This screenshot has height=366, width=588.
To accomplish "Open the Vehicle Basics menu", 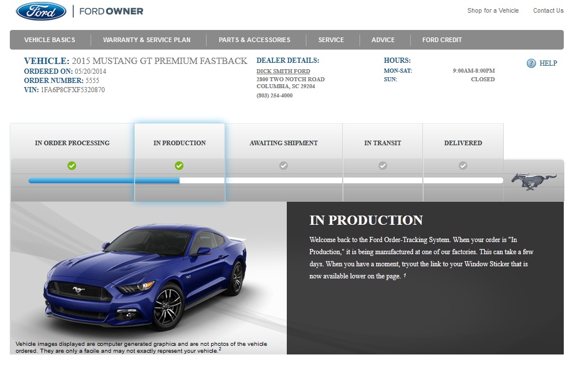I will 50,40.
